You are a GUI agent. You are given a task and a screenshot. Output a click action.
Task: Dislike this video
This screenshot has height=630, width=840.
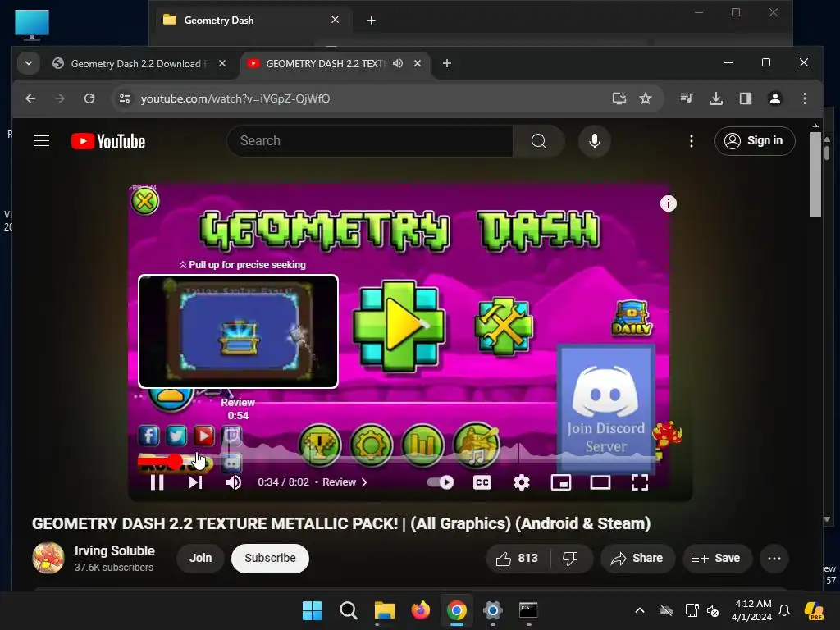click(571, 559)
